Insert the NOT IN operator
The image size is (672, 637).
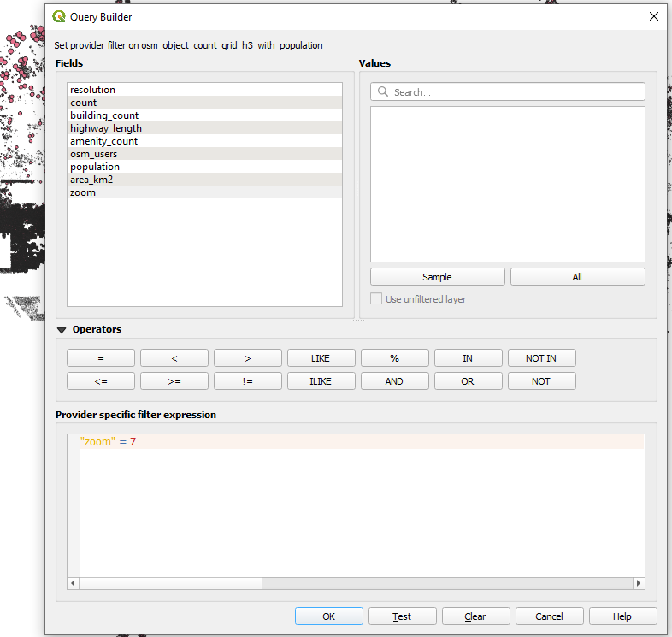(542, 358)
